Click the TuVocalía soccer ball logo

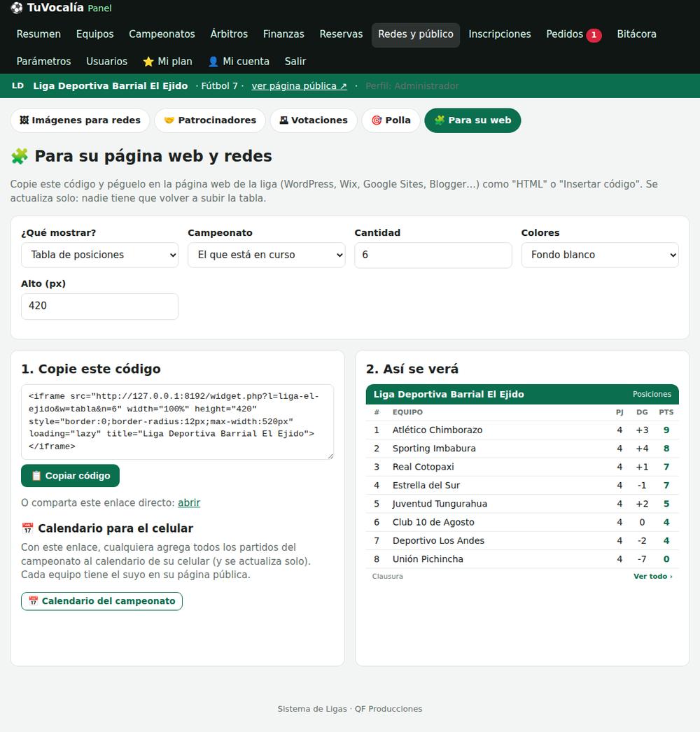pos(16,8)
